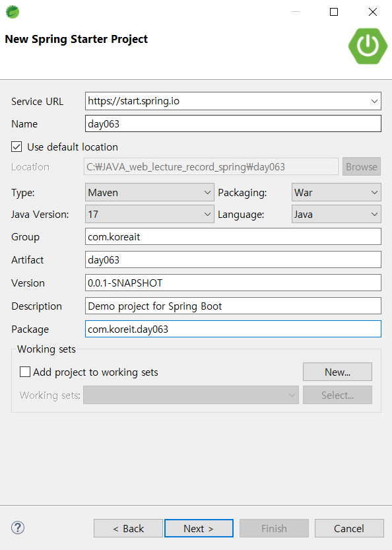This screenshot has height=550, width=392.
Task: Expand the Service URL dropdown
Action: coord(374,102)
